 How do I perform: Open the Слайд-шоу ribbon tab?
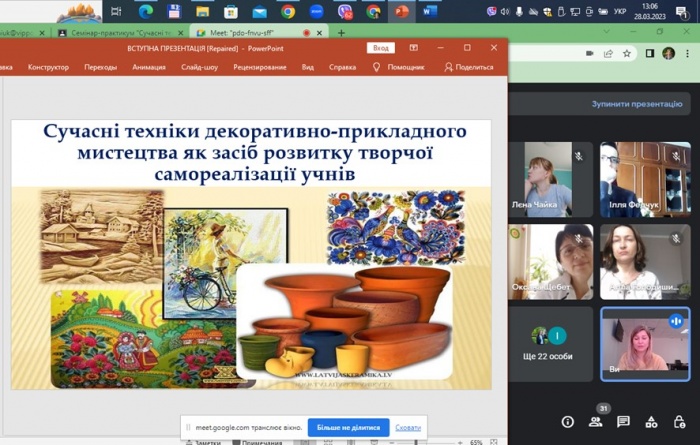click(199, 67)
